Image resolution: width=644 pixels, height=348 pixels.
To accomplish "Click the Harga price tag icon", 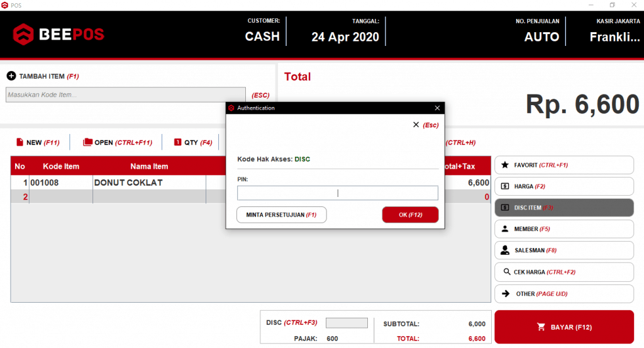I will tap(505, 186).
